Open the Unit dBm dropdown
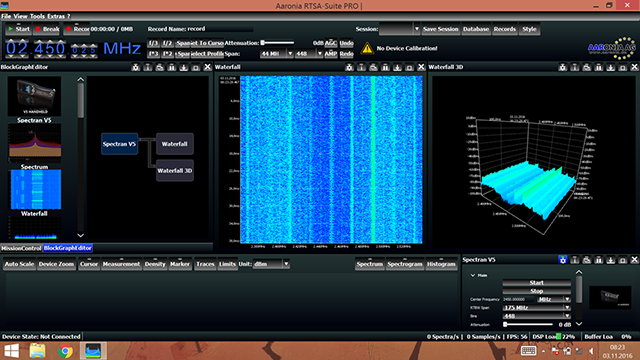Viewport: 640px width, 360px height. tap(271, 264)
